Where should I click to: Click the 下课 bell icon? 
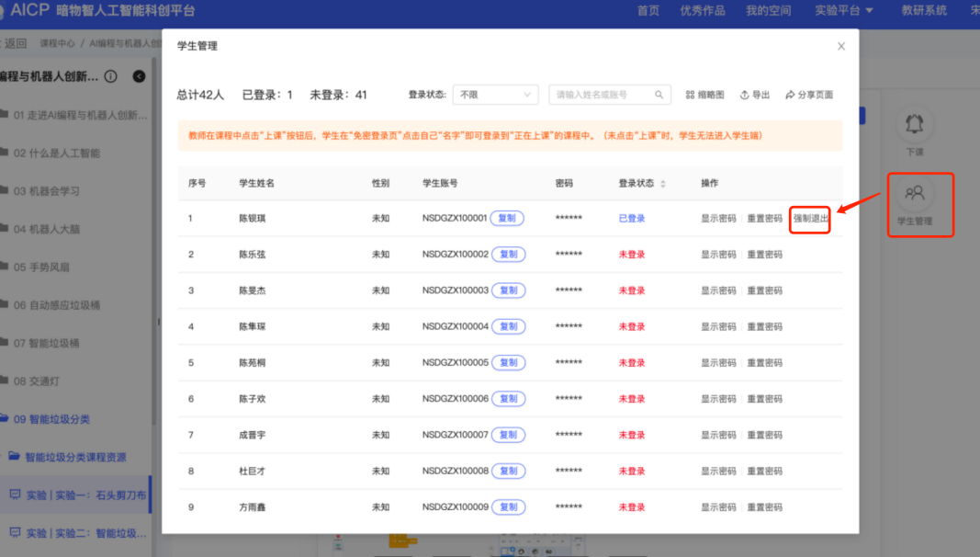[x=915, y=124]
